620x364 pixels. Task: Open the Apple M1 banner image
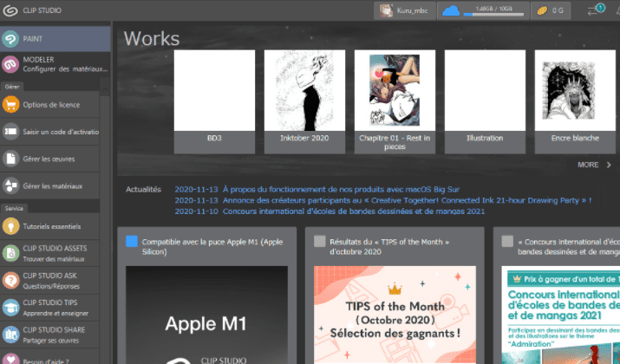pyautogui.click(x=206, y=315)
